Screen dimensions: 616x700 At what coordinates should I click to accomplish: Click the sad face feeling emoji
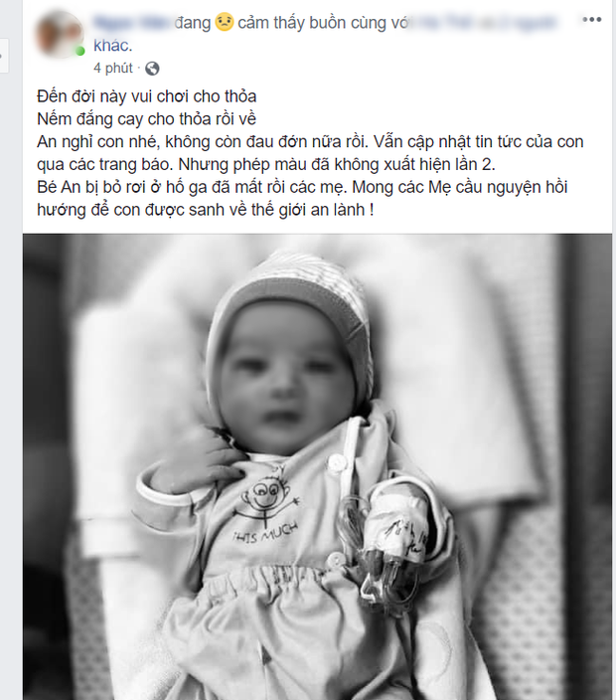pyautogui.click(x=225, y=22)
